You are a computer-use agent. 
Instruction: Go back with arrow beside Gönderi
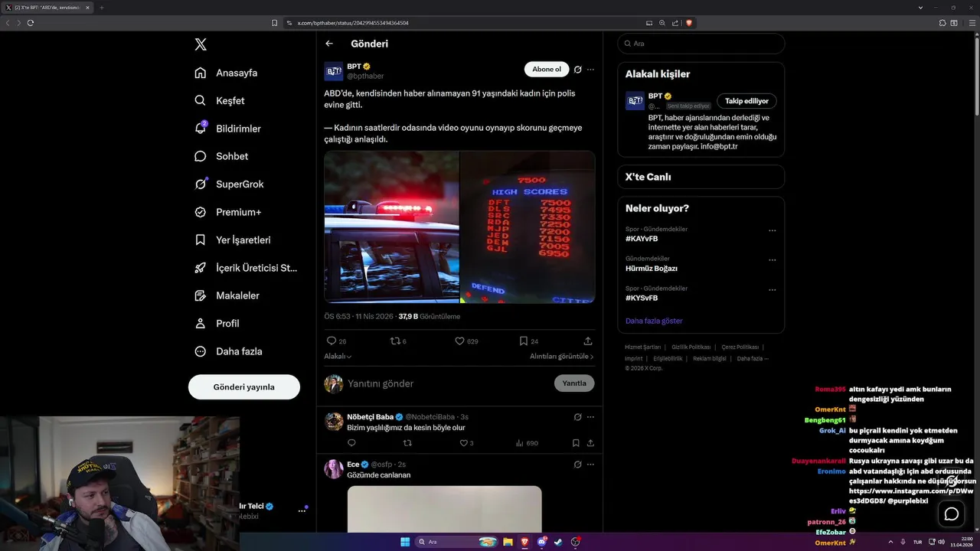(x=329, y=44)
